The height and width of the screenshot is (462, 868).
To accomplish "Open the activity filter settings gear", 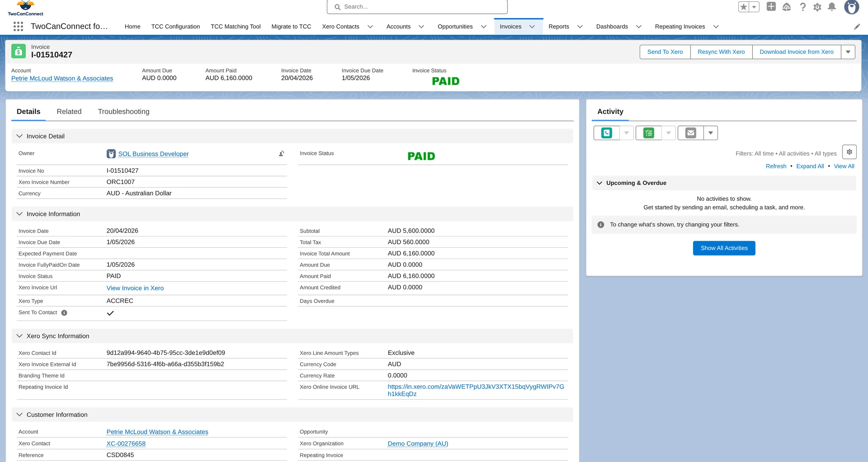I will 849,152.
